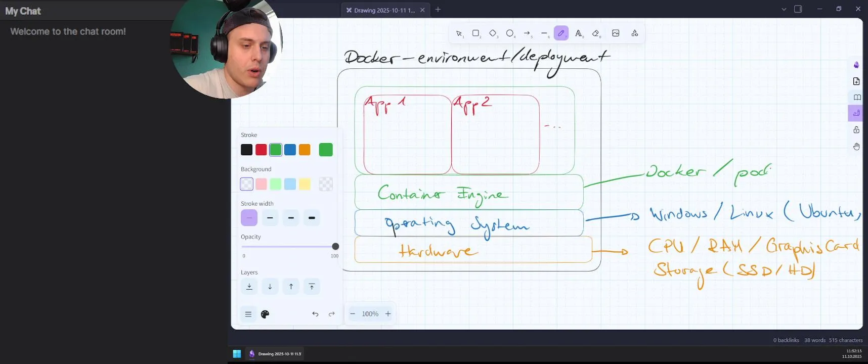Choose the thickest stroke width
The image size is (868, 364).
(x=312, y=218)
